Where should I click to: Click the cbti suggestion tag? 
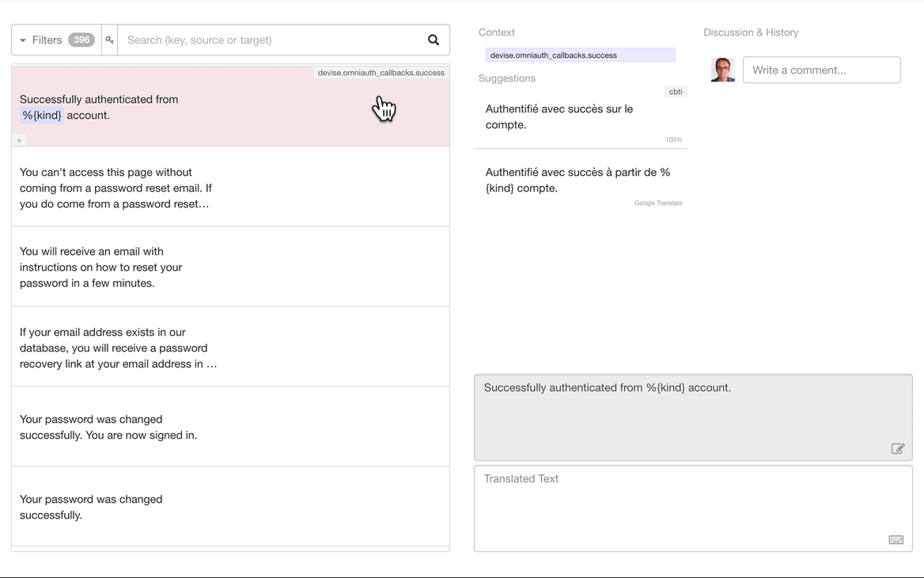676,91
